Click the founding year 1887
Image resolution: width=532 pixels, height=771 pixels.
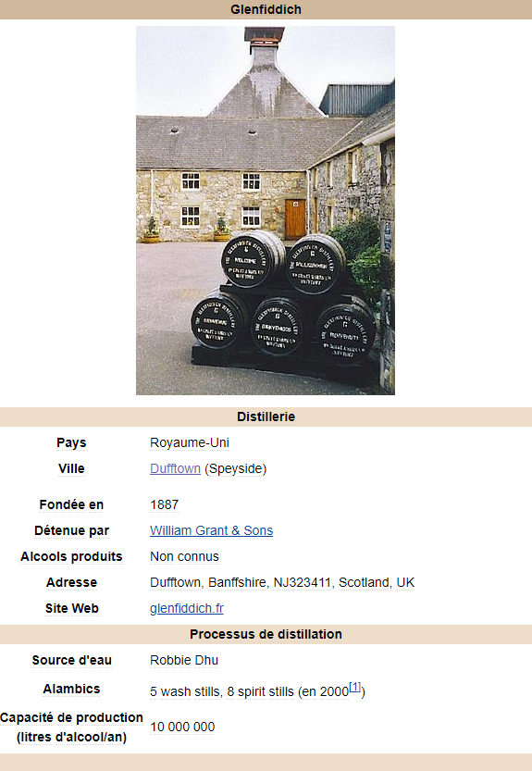pos(164,504)
